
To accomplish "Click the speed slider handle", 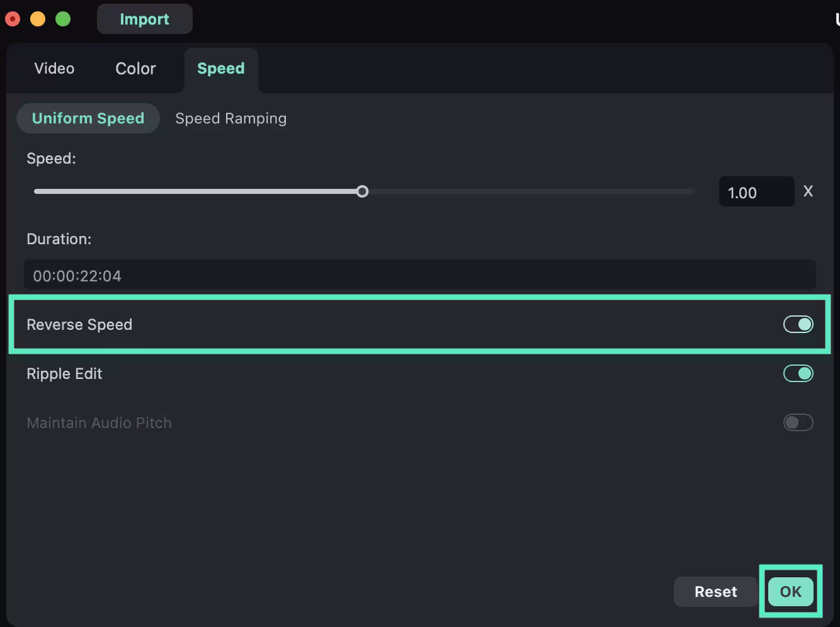I will point(362,191).
